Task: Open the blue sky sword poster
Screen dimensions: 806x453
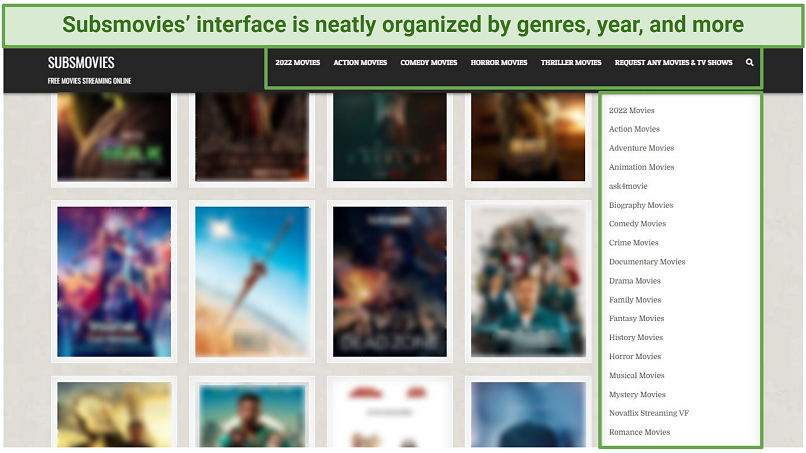Action: point(252,282)
